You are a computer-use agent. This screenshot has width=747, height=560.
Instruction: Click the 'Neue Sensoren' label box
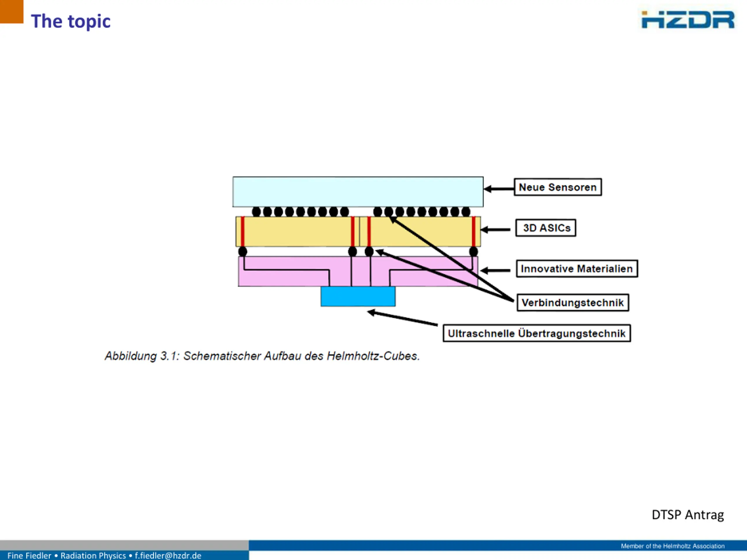(x=558, y=187)
